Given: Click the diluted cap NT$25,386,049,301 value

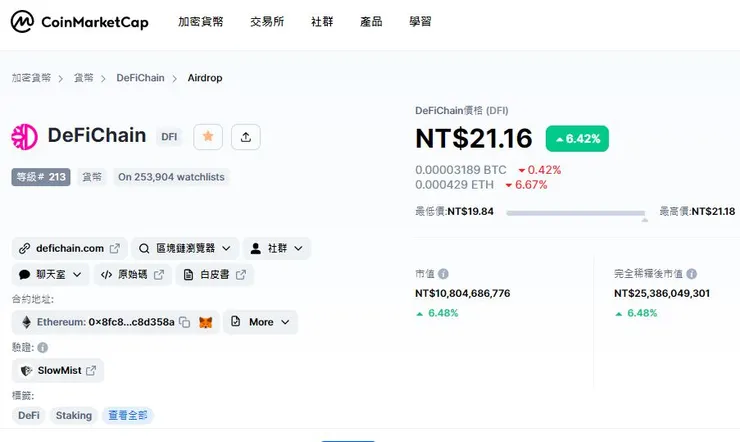Looking at the screenshot, I should click(662, 293).
